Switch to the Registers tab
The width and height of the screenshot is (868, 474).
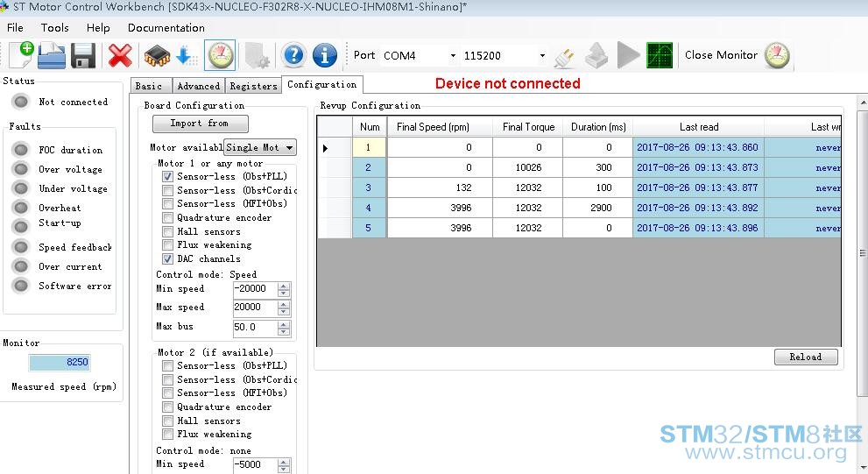pyautogui.click(x=253, y=86)
